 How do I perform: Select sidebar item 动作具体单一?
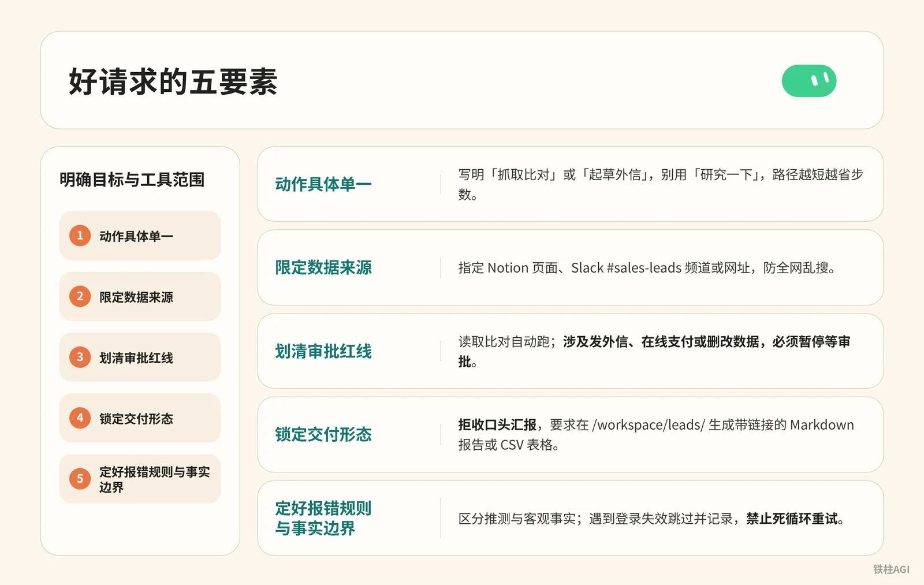click(140, 236)
